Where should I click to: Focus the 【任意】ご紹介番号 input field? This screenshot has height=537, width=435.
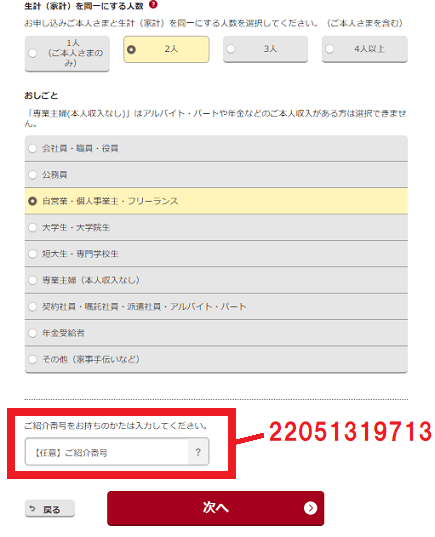tap(107, 452)
